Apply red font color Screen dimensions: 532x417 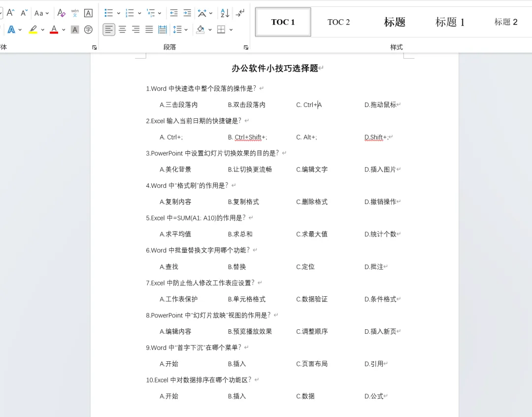tap(54, 30)
